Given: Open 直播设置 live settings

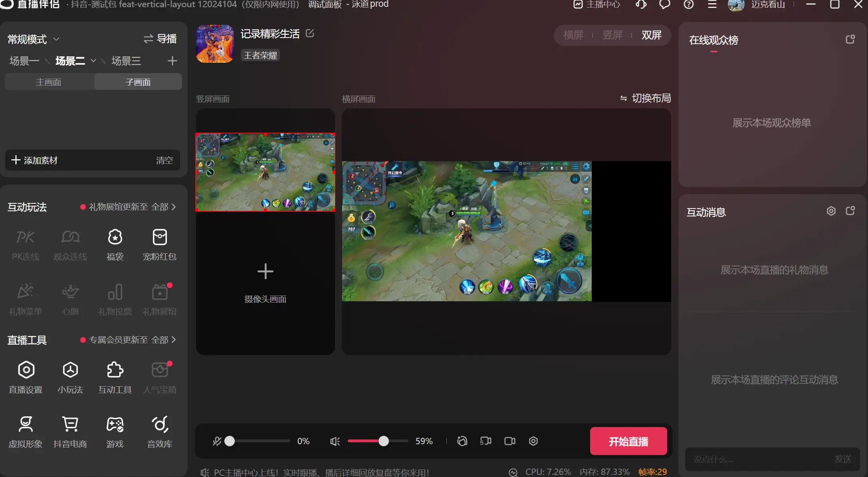Looking at the screenshot, I should pyautogui.click(x=26, y=378).
